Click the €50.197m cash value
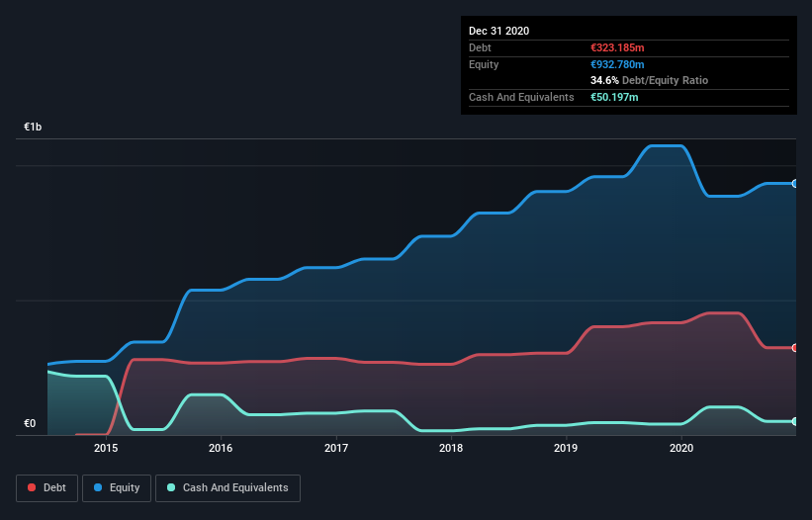Image resolution: width=812 pixels, height=520 pixels. pyautogui.click(x=614, y=97)
